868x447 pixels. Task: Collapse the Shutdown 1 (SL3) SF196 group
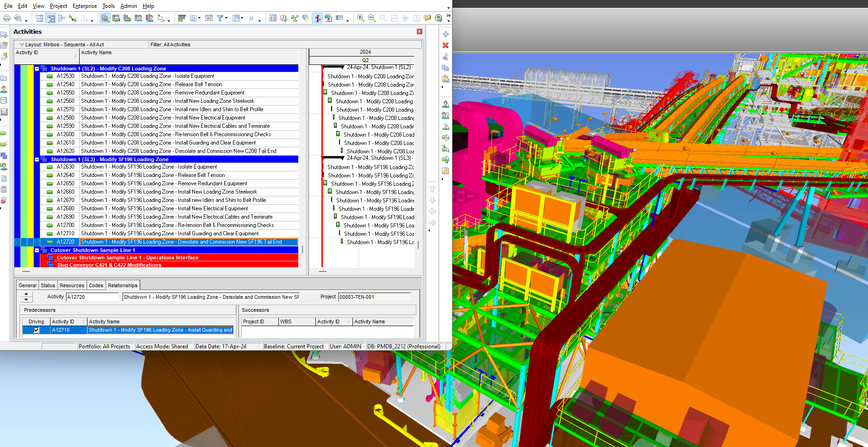pos(37,159)
